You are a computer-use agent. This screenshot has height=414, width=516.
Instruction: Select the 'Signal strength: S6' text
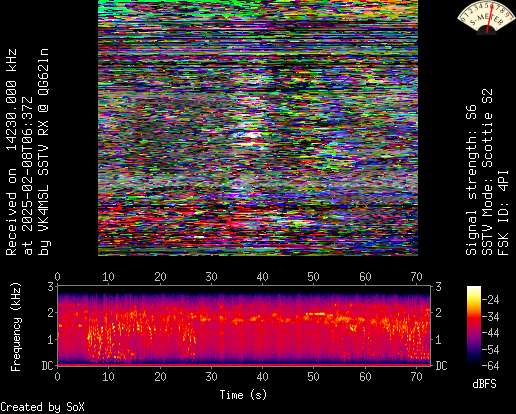471,180
